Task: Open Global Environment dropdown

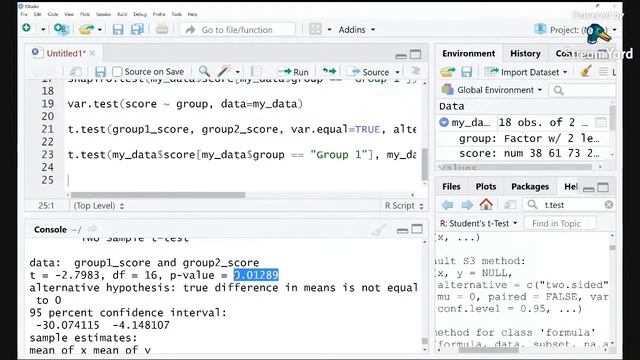Action: 492,90
